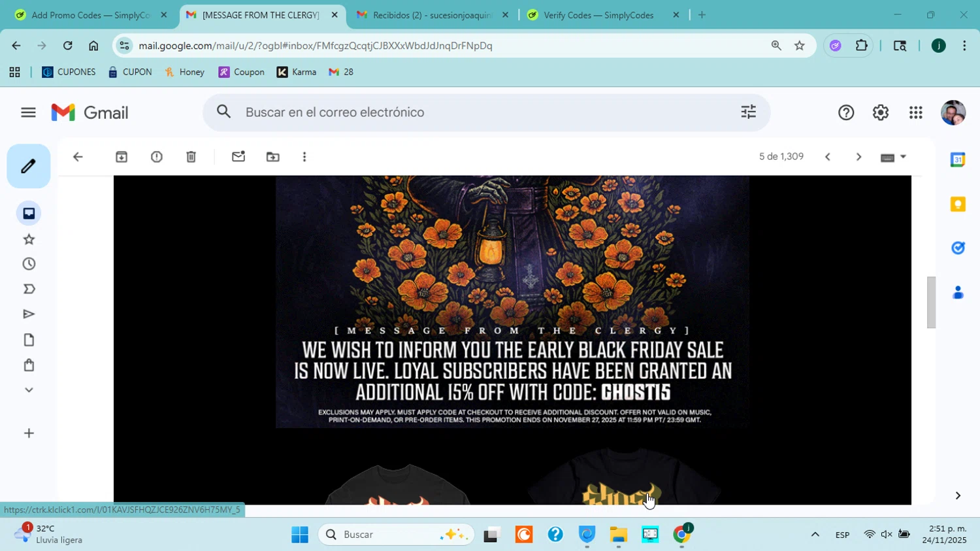Click the browser back arrow
980x551 pixels.
(x=16, y=46)
